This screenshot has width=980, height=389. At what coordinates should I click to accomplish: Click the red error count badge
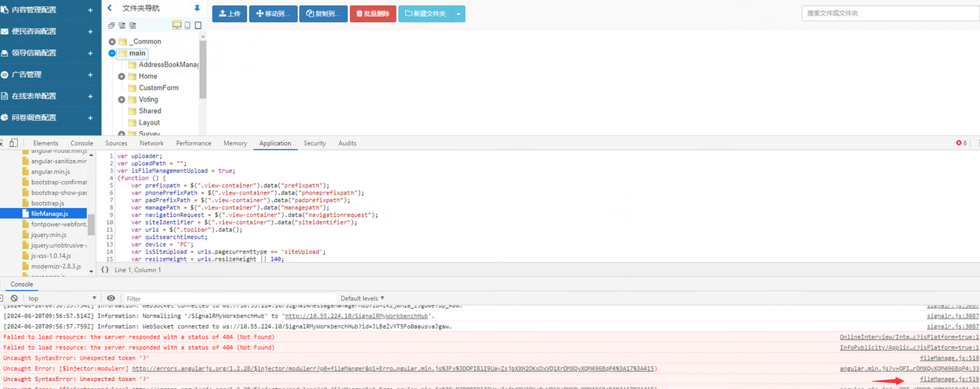[961, 143]
